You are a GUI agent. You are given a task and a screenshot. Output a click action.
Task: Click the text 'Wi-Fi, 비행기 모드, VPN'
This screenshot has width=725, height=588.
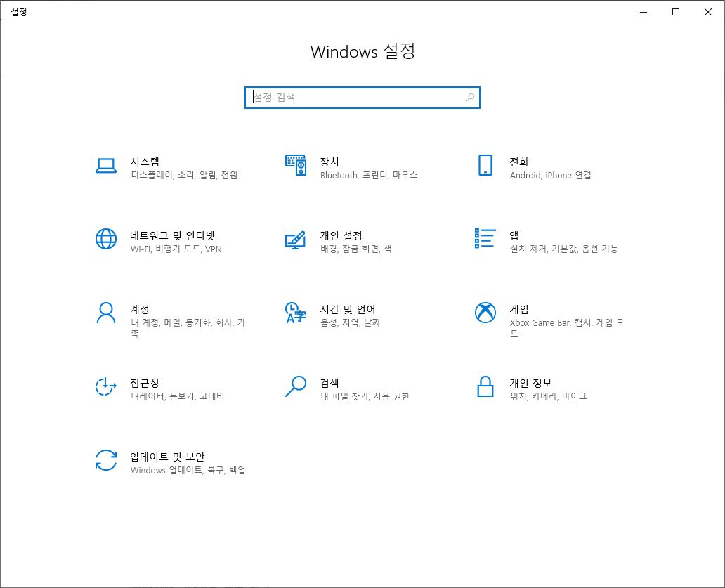click(x=176, y=249)
